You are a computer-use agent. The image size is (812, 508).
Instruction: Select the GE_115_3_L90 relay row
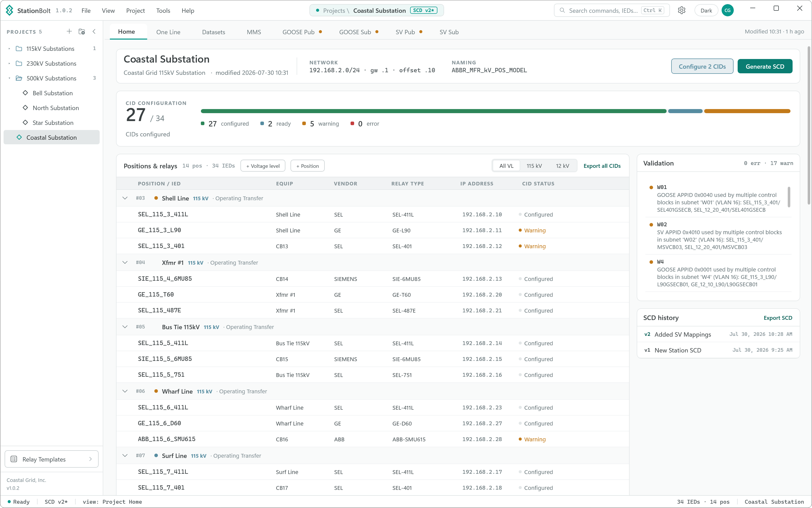click(x=372, y=230)
